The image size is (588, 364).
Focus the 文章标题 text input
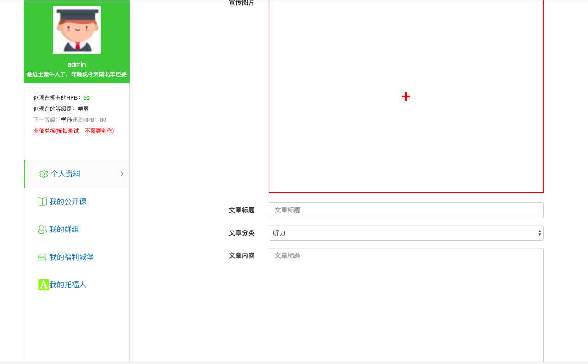coord(406,210)
